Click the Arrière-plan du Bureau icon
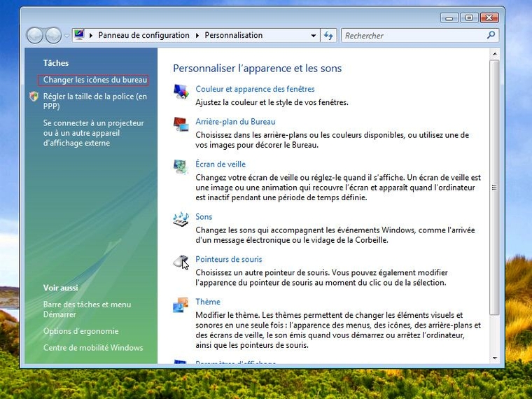This screenshot has width=532, height=399. [181, 124]
